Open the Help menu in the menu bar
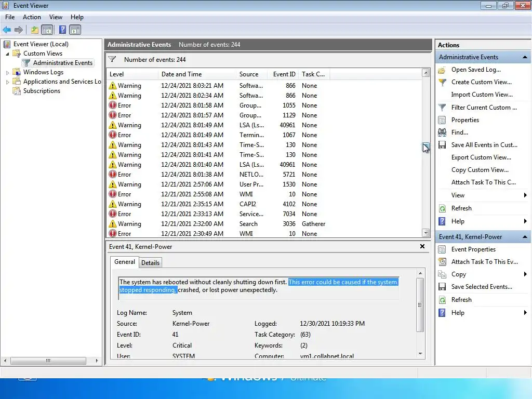Image resolution: width=532 pixels, height=399 pixels. [x=77, y=17]
